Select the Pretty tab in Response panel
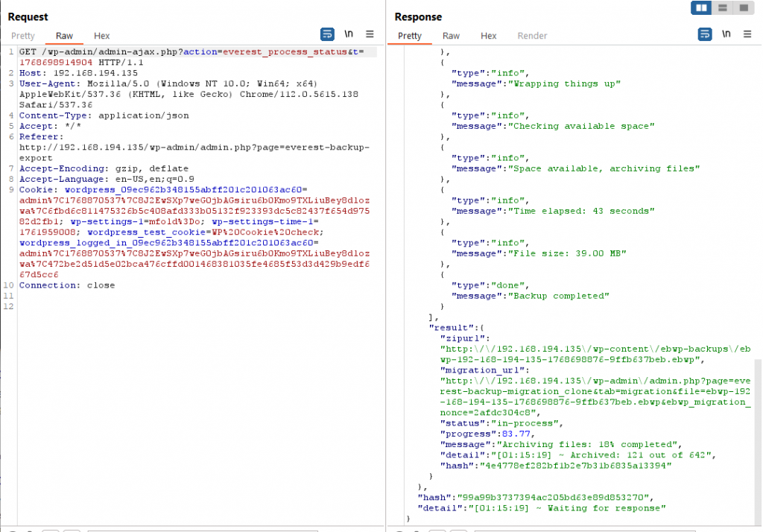 [410, 36]
